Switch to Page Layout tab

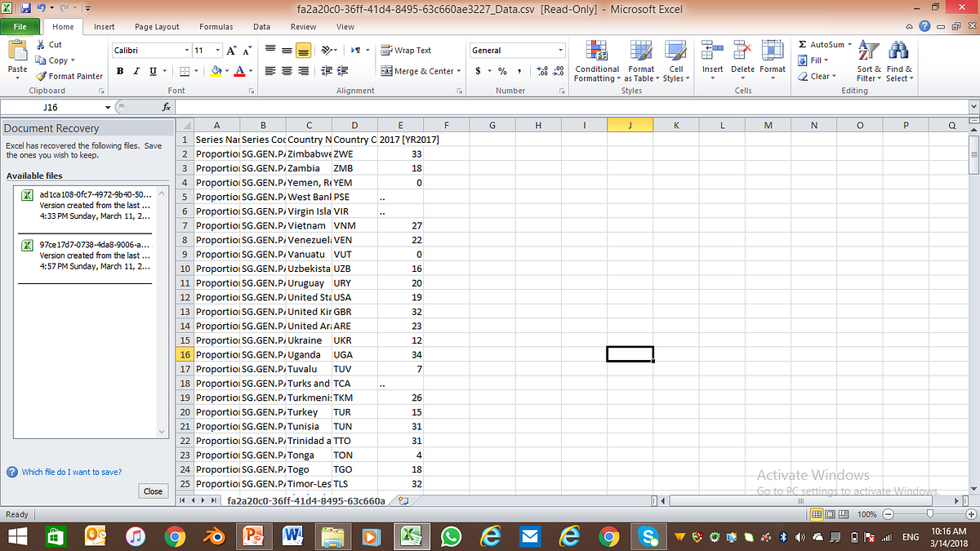157,27
